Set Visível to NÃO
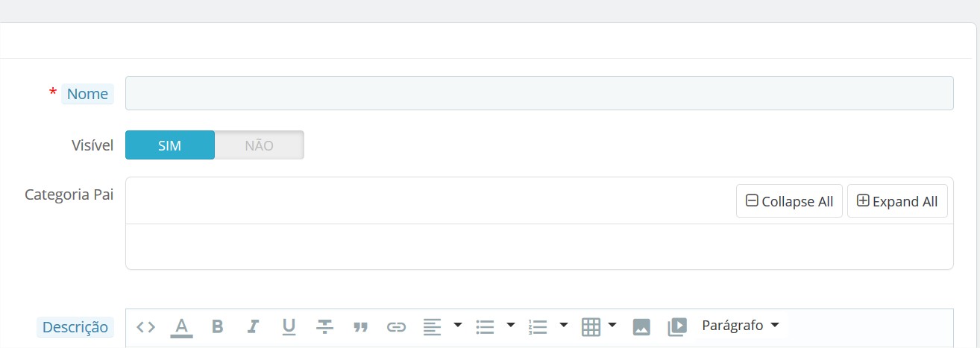980x348 pixels. click(259, 145)
